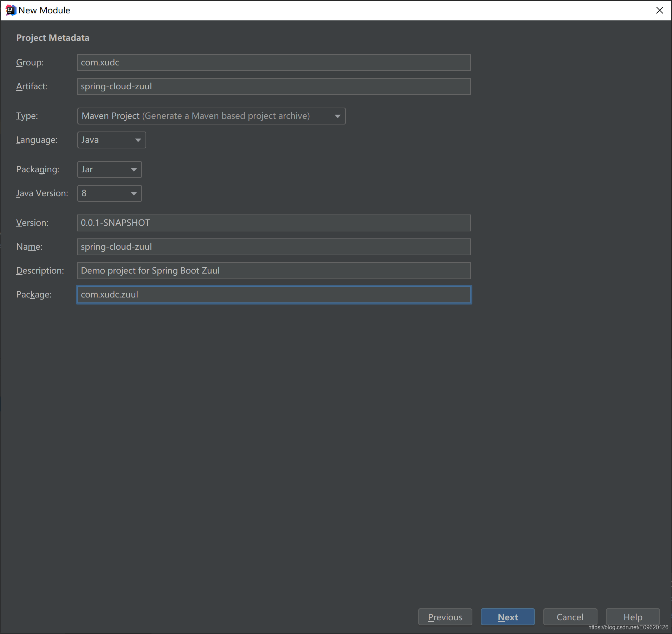The image size is (672, 634).
Task: Click the Type label
Action: [27, 116]
